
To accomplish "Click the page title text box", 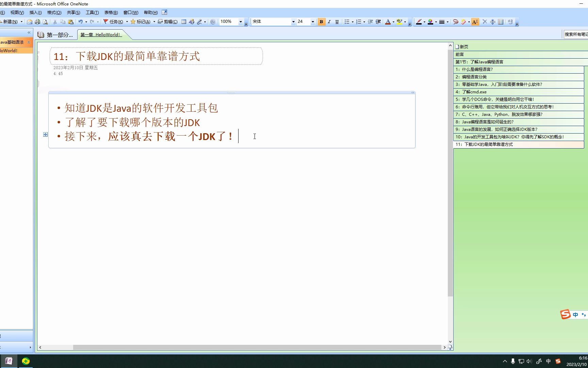I will (x=156, y=56).
